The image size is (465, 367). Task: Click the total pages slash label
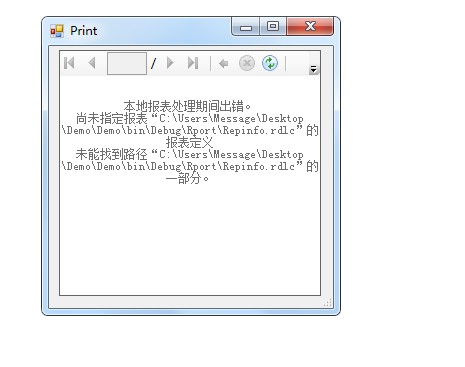tap(153, 63)
